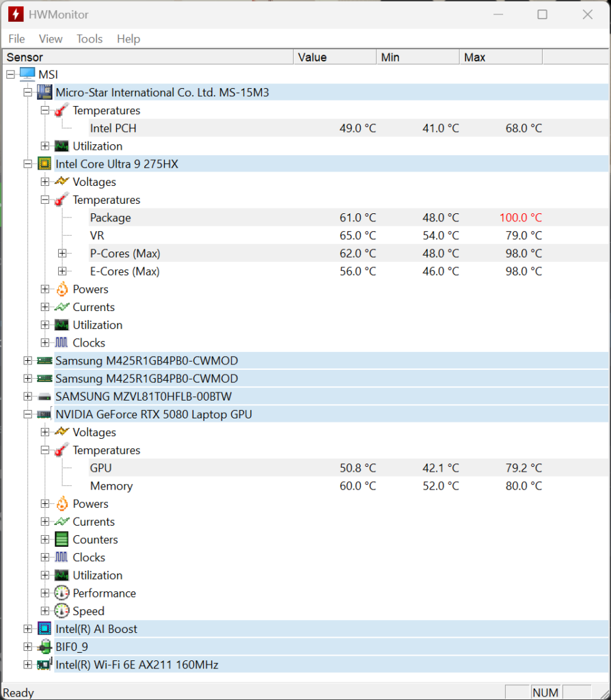The image size is (611, 700).
Task: Expand the E-Cores (Max) temperatures
Action: (x=62, y=271)
